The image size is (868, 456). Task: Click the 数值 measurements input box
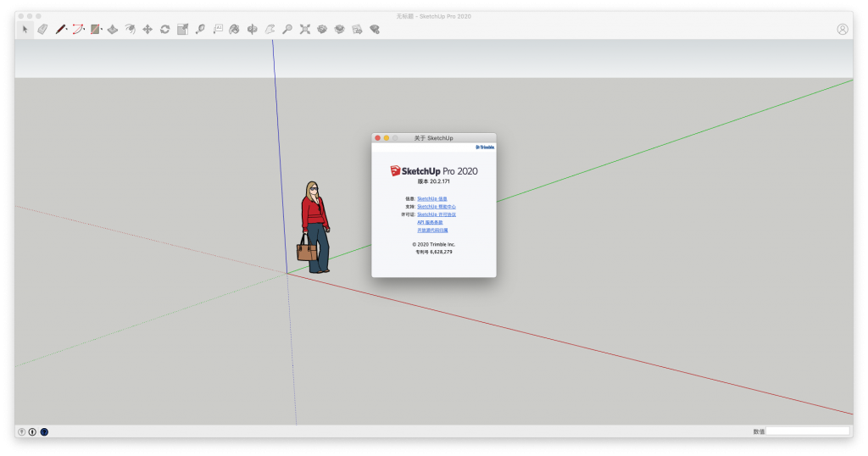[808, 431]
